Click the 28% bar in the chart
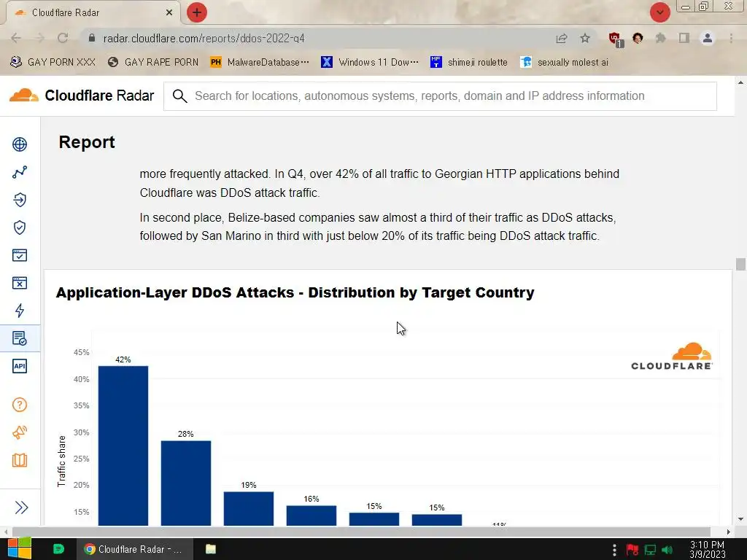The width and height of the screenshot is (747, 560). [x=186, y=483]
